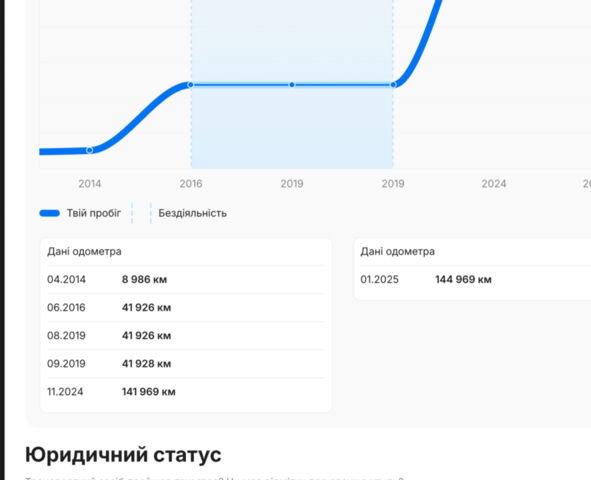
Task: Select the '8 986 км' odometer value
Action: pyautogui.click(x=144, y=280)
